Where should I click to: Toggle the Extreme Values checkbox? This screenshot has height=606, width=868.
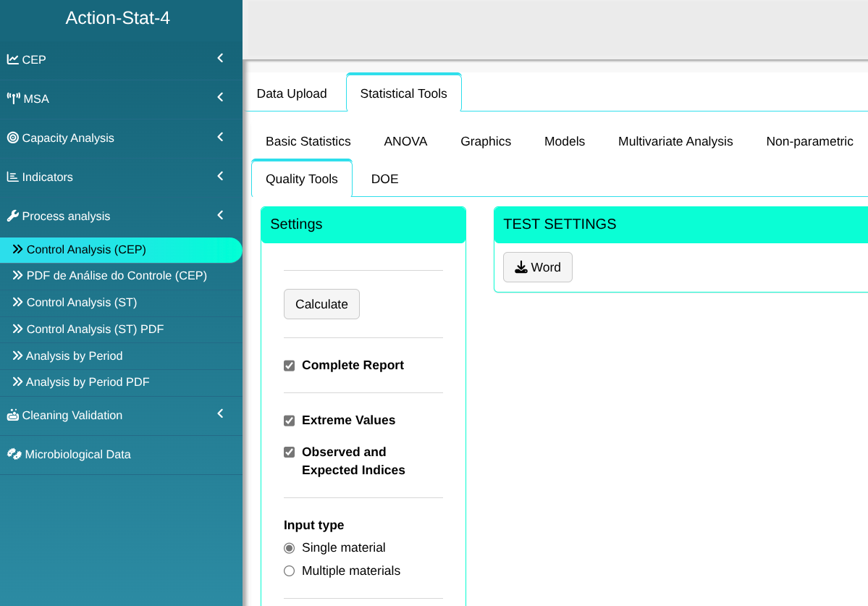(290, 421)
